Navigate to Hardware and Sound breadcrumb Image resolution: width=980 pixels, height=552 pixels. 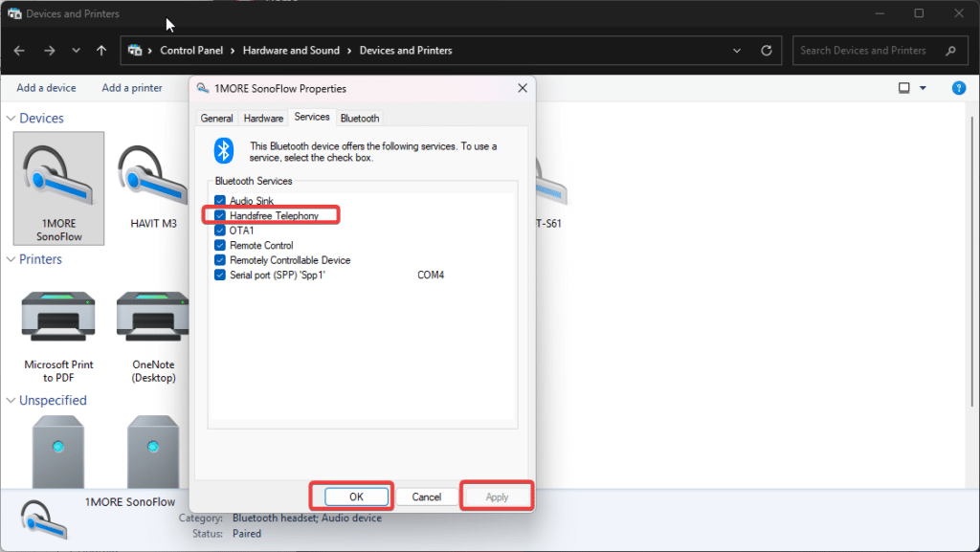[291, 51]
